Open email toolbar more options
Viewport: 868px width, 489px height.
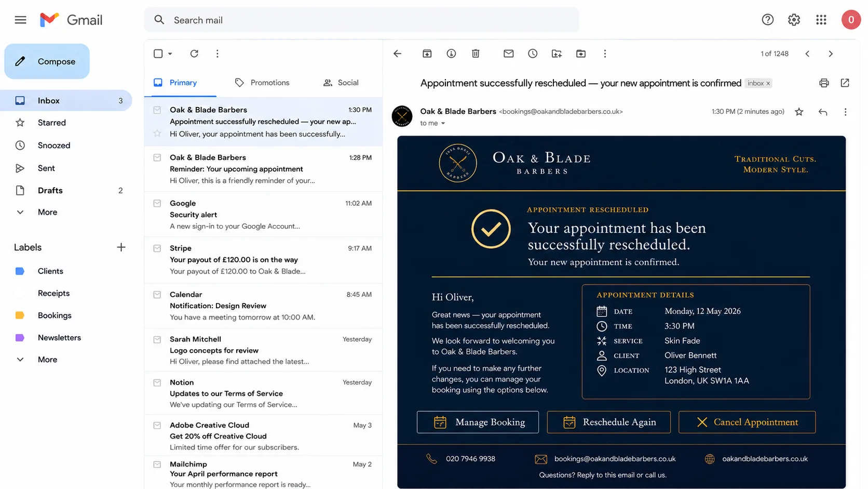[605, 54]
